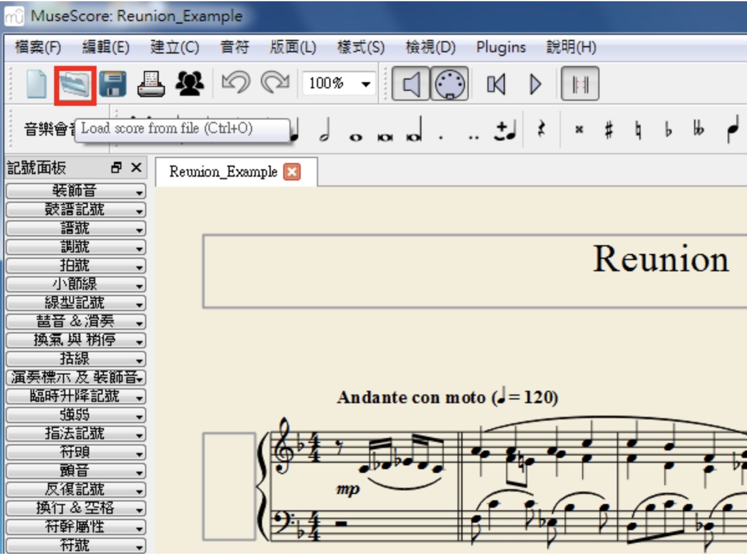
Task: Apply the natural accidental
Action: point(638,130)
